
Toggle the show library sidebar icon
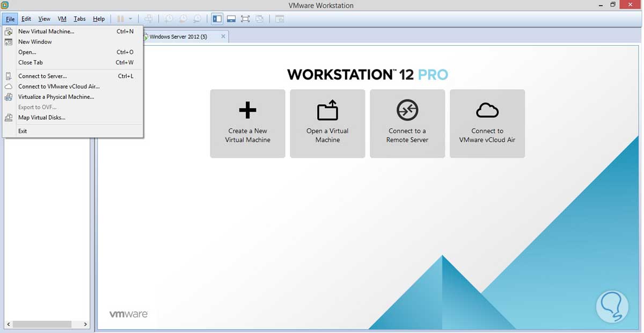coord(217,19)
